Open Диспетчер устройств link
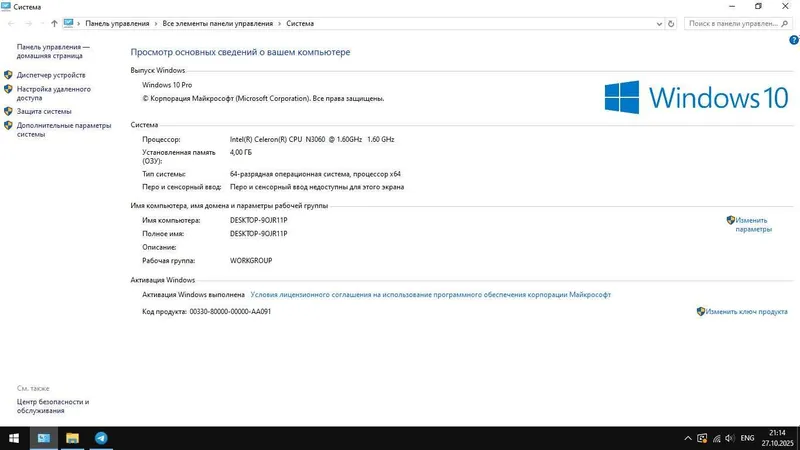 [51, 75]
